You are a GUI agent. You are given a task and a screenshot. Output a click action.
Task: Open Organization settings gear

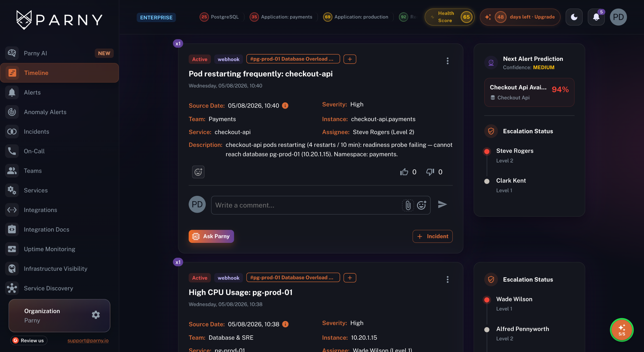coord(96,315)
